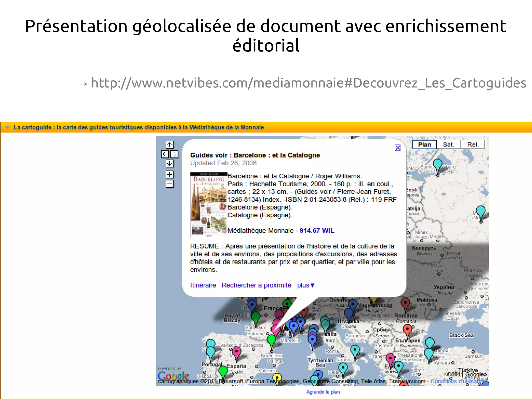The height and width of the screenshot is (399, 532).
Task: Open call number 914.67 WIL link
Action: [x=317, y=231]
